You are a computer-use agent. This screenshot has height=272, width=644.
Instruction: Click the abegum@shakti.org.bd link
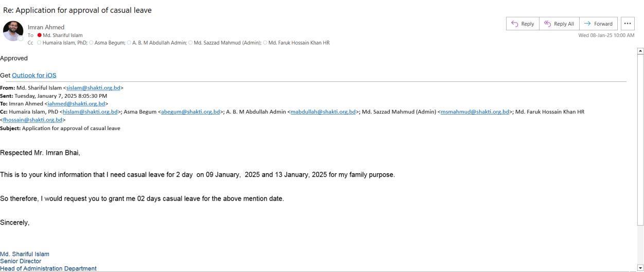190,112
